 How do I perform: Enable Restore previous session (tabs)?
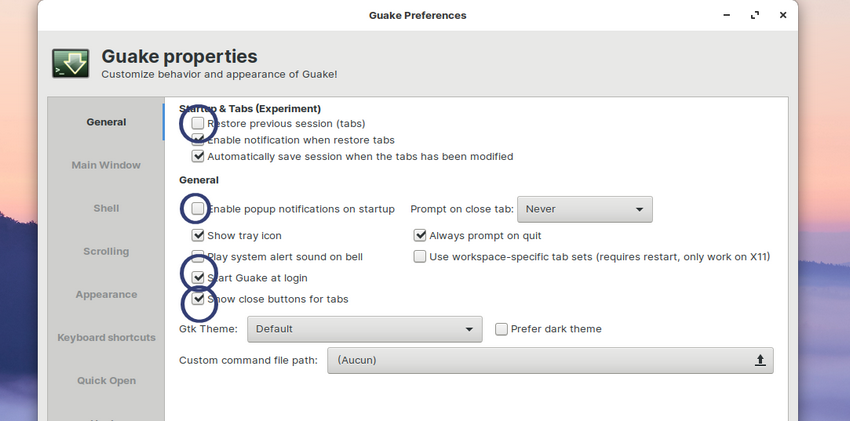coord(198,123)
